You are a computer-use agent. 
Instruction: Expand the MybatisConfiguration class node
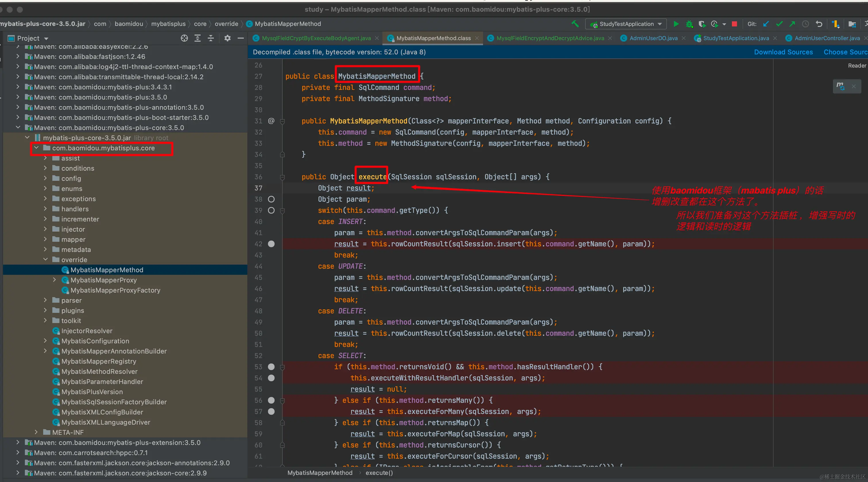click(45, 341)
